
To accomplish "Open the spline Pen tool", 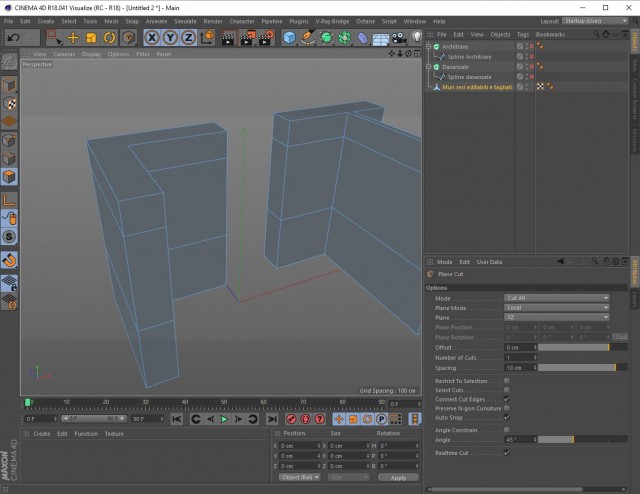I will [x=308, y=38].
